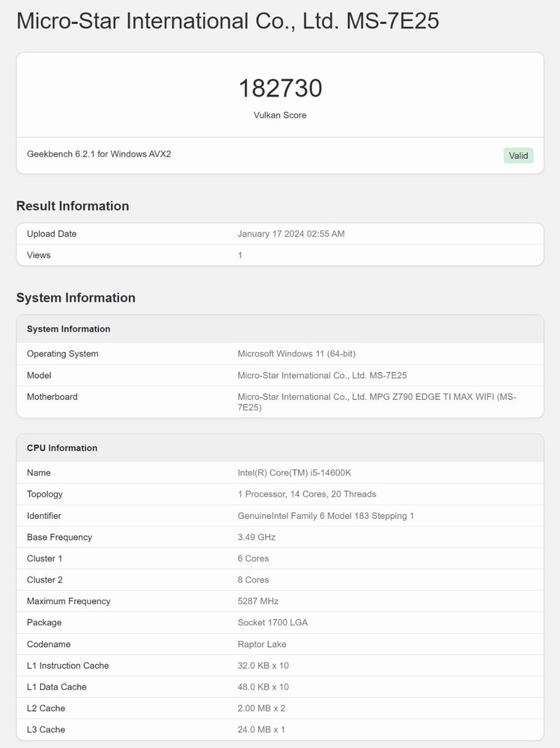Click the Intel(R) Core(TM) i5-14600K name
This screenshot has width=560, height=748.
(295, 473)
